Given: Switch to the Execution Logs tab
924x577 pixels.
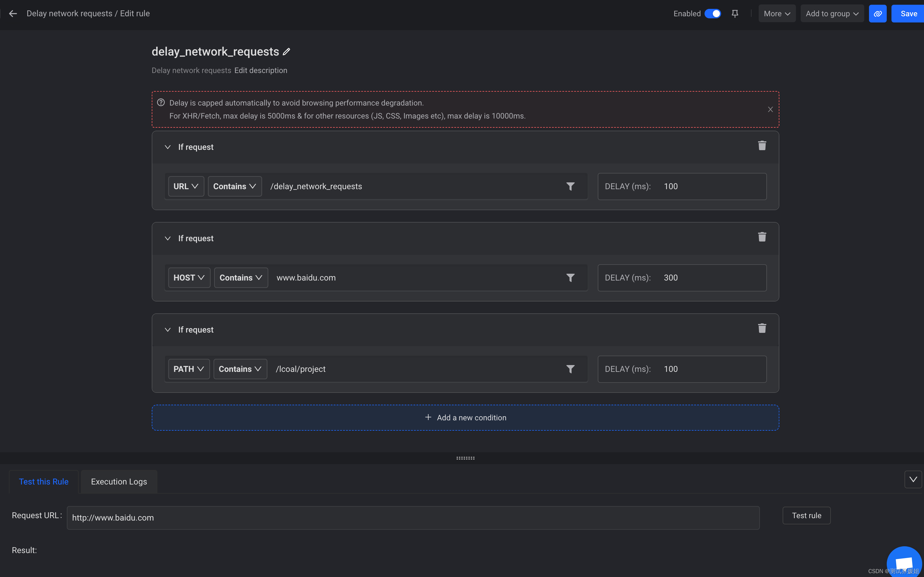Looking at the screenshot, I should (x=119, y=481).
